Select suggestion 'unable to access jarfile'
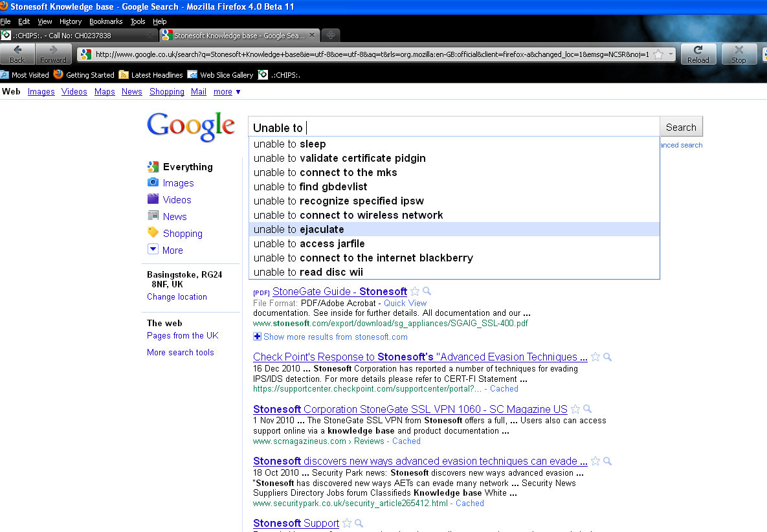The width and height of the screenshot is (767, 532). [x=454, y=243]
